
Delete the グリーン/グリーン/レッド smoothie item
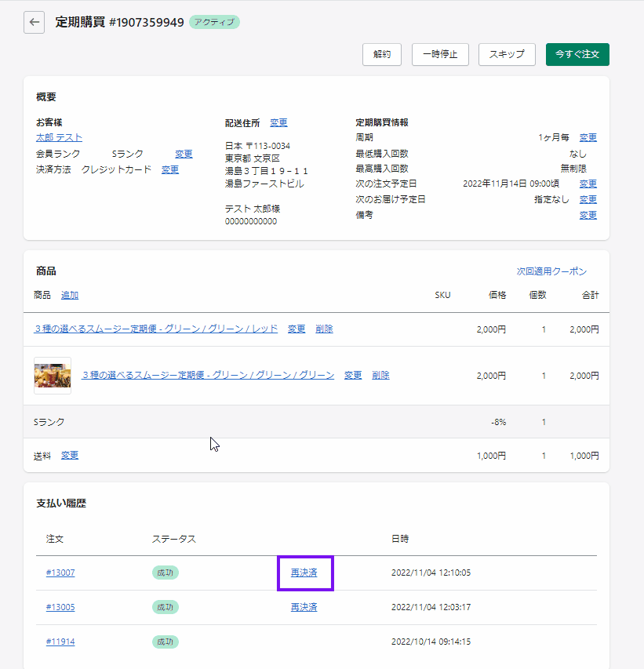(x=324, y=329)
